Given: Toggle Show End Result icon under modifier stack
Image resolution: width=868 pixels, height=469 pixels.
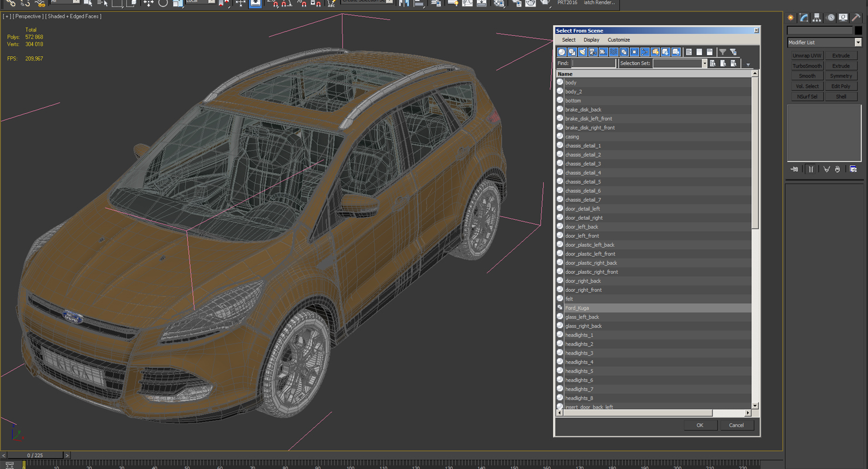Looking at the screenshot, I should pyautogui.click(x=811, y=169).
